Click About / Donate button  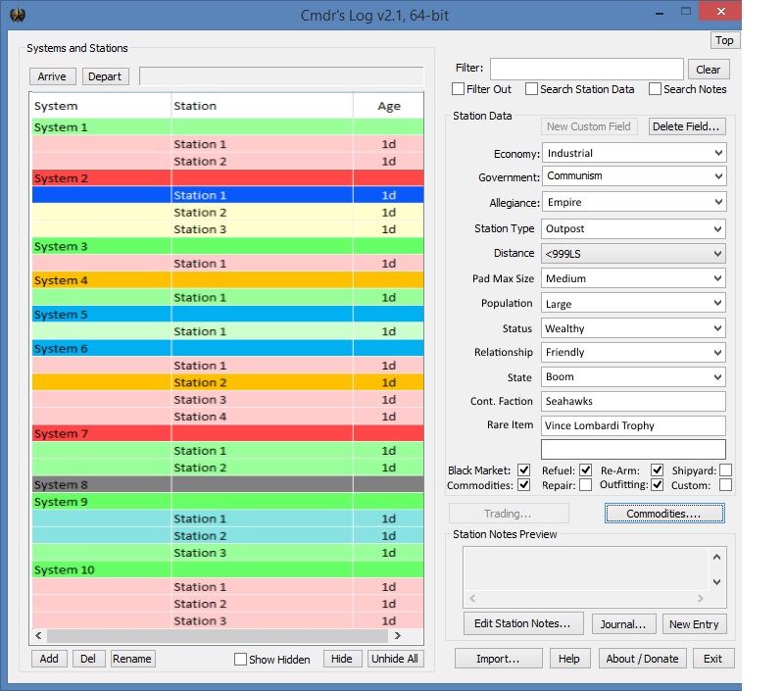[643, 659]
